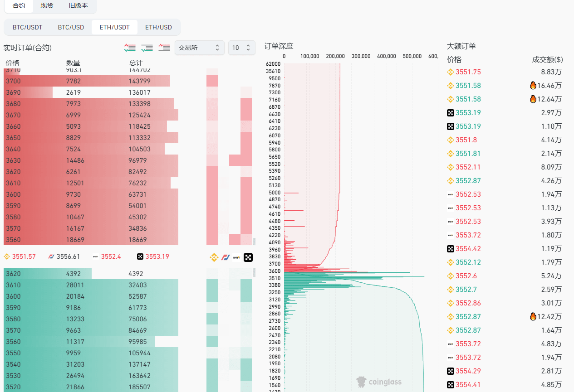Toggle the Bybit exchange filter below order book
This screenshot has width=574, height=392.
click(236, 257)
